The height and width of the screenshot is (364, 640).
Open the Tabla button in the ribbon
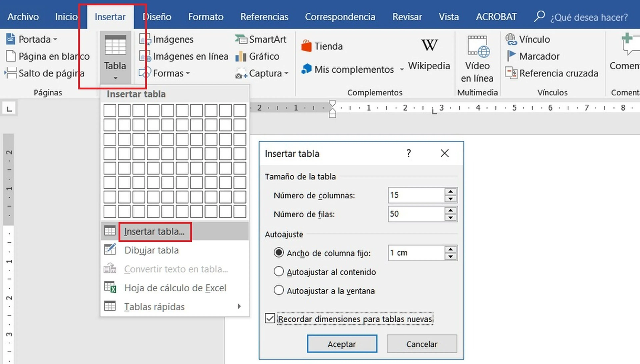pos(115,57)
